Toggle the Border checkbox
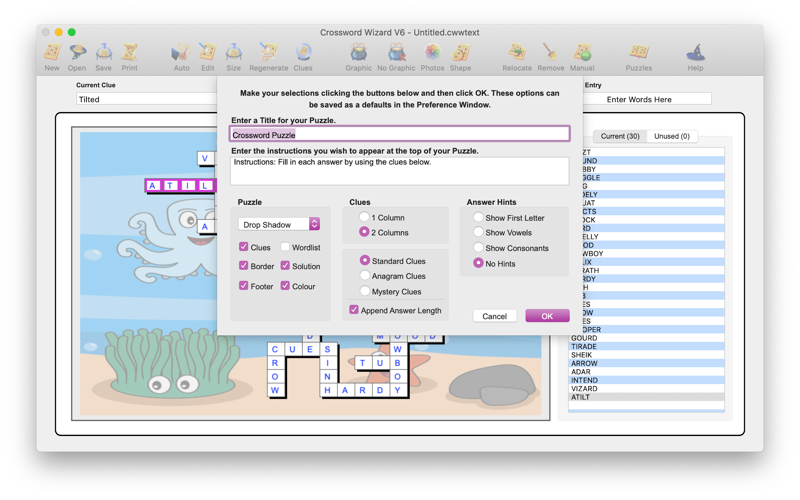The height and width of the screenshot is (500, 800). 243,266
